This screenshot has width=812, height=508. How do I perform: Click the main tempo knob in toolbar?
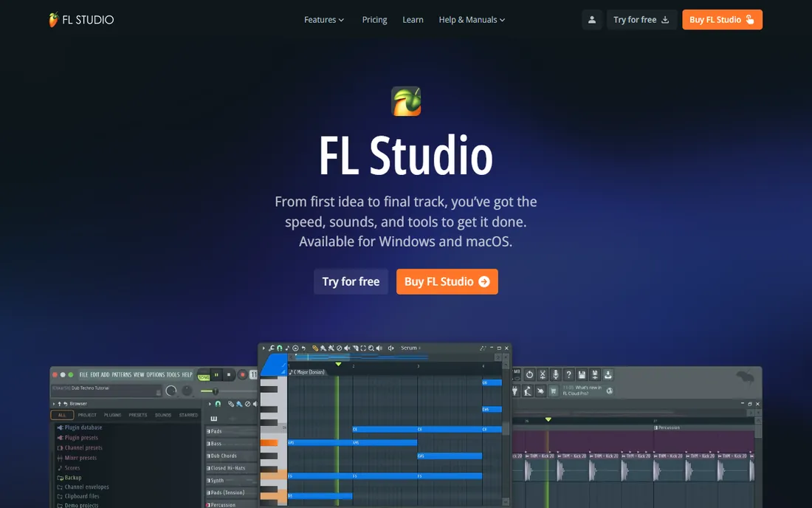(x=171, y=391)
